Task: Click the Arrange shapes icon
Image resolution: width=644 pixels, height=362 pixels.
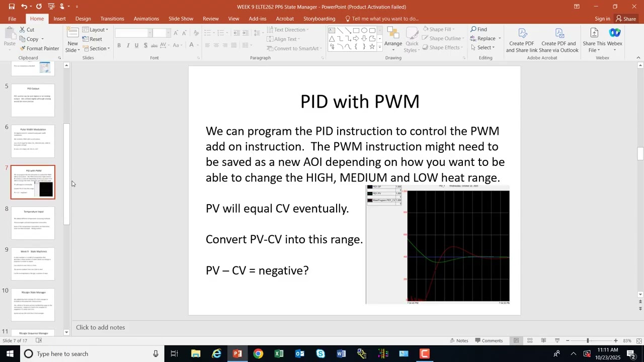Action: [393, 33]
